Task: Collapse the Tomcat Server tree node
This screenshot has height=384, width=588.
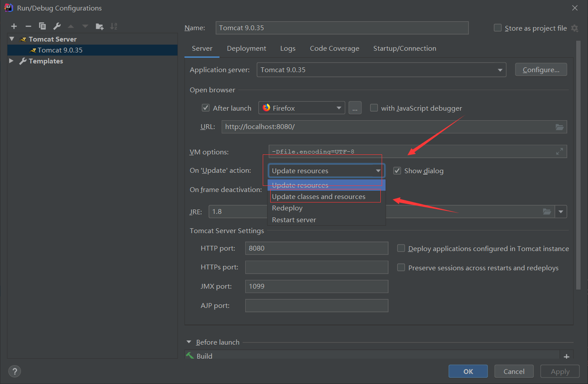Action: coord(12,39)
